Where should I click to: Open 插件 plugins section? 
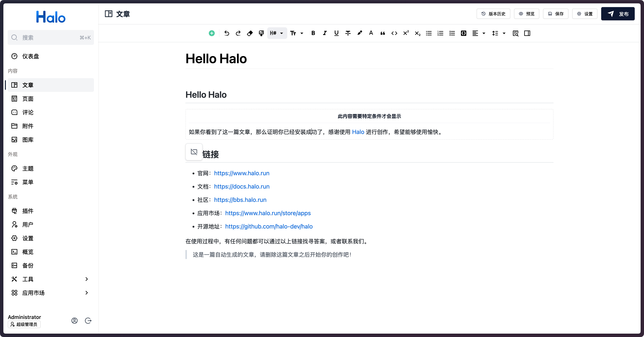click(51, 211)
